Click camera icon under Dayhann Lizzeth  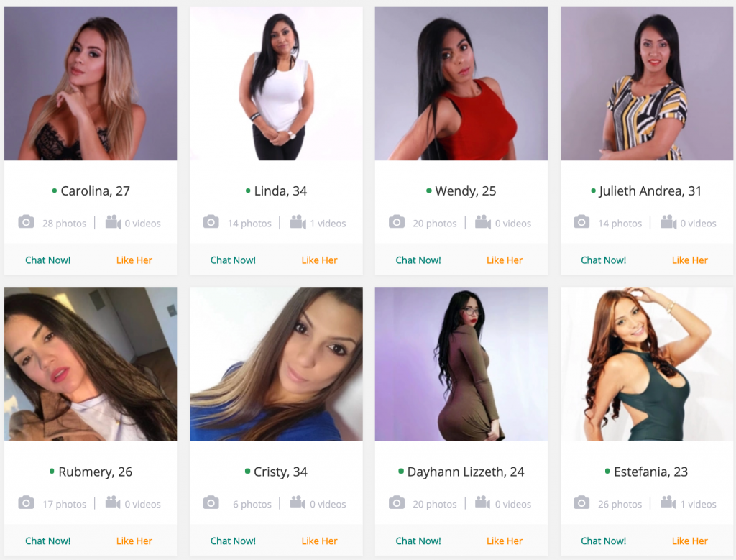coord(397,502)
